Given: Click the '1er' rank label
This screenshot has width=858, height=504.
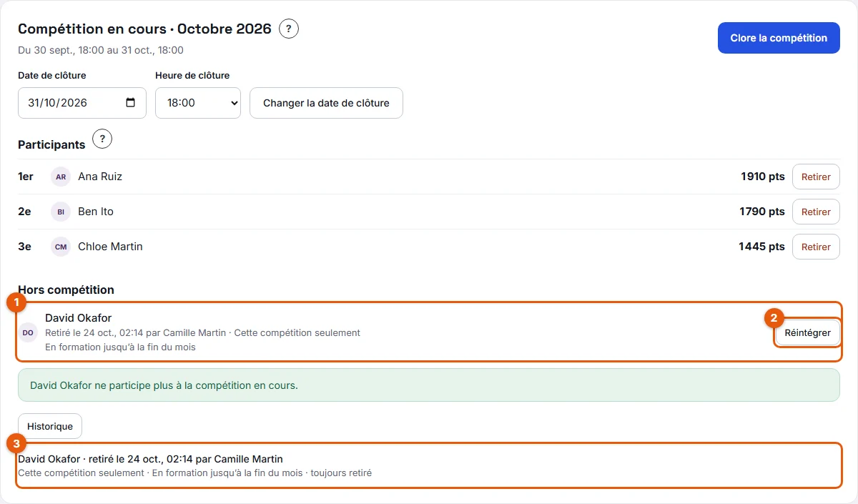Looking at the screenshot, I should pyautogui.click(x=26, y=177).
